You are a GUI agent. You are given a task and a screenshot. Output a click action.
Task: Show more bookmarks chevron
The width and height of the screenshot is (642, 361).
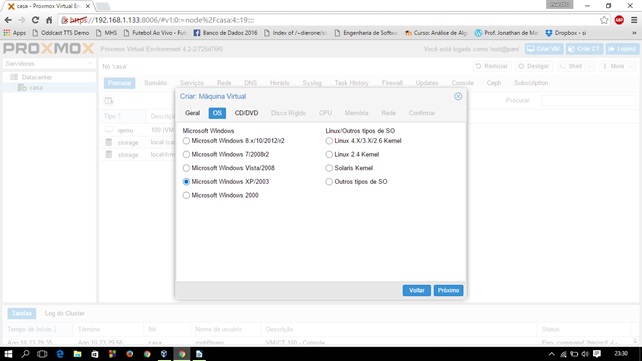pos(634,33)
